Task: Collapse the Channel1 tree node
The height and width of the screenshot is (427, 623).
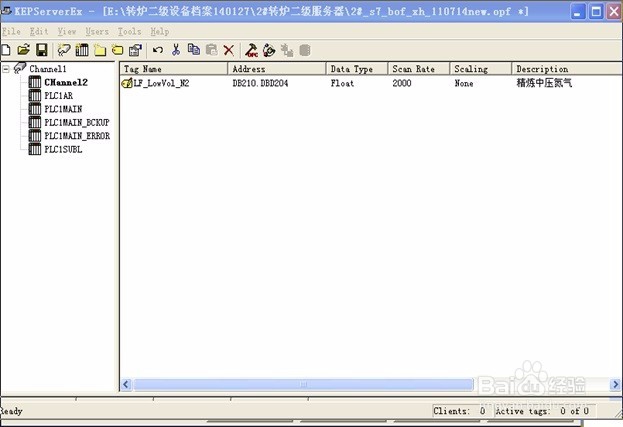Action: [6, 69]
